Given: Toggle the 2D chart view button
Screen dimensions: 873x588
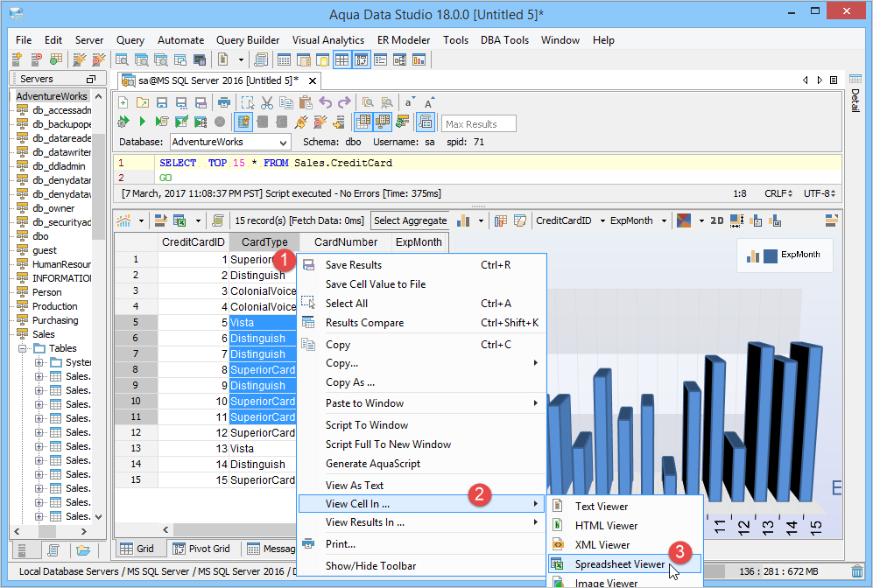Looking at the screenshot, I should pyautogui.click(x=716, y=220).
